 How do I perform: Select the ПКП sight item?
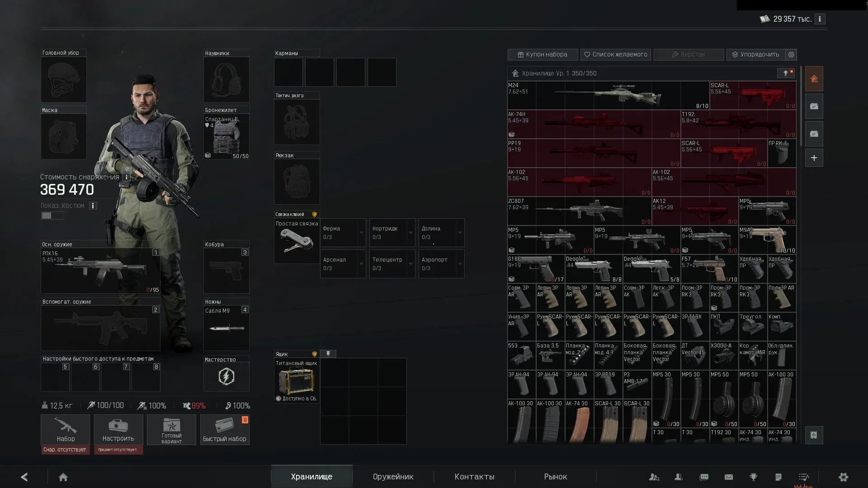[x=724, y=327]
